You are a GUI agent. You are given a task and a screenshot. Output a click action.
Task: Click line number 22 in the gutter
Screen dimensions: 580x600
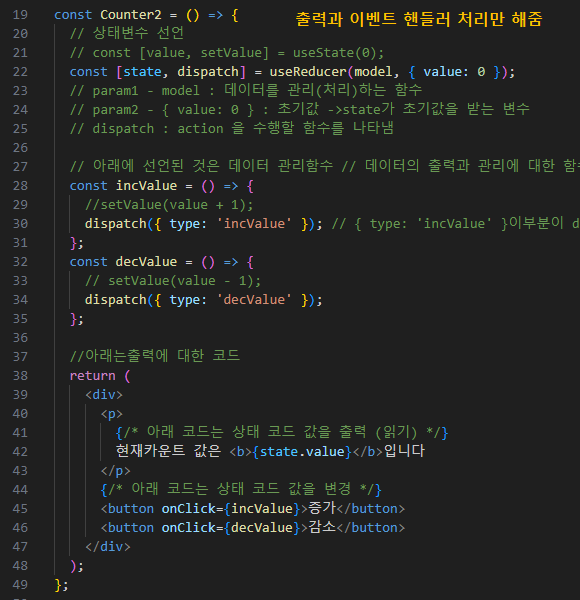point(20,72)
